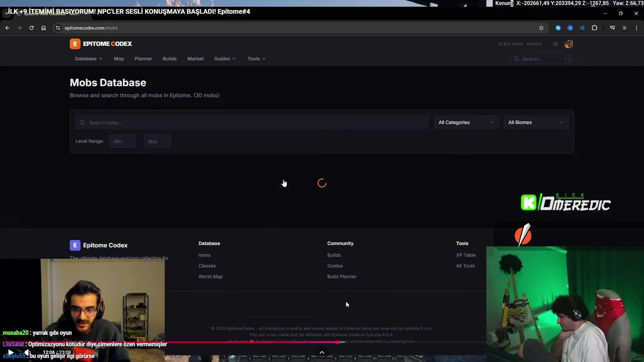Click the magnifier icon in mobs search
Screen dimensions: 644x362
click(82, 123)
